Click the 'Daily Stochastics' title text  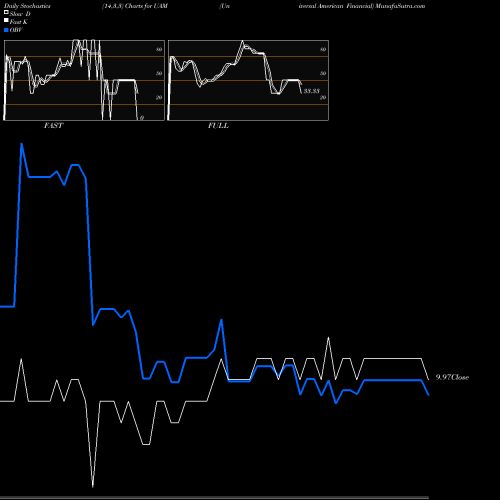pyautogui.click(x=27, y=6)
